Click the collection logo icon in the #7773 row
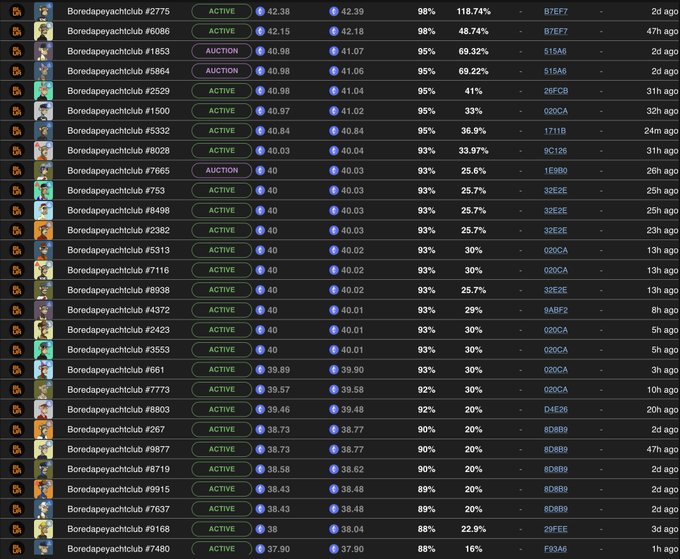 [x=17, y=390]
